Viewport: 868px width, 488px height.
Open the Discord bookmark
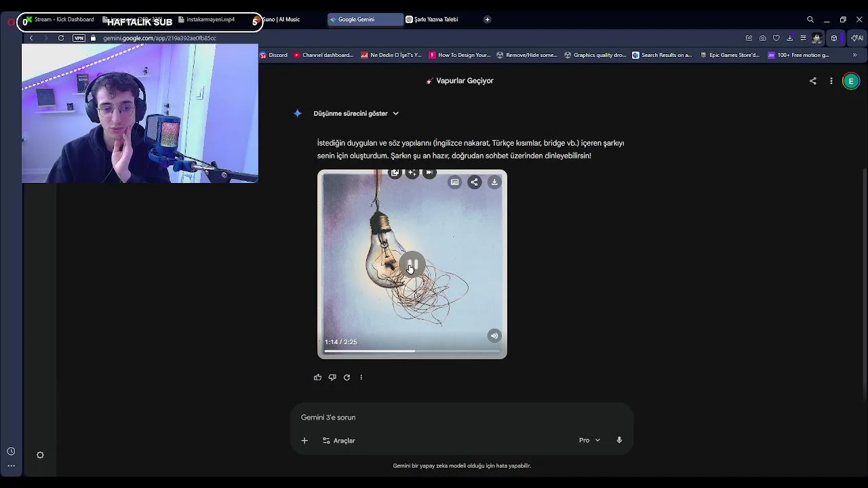274,55
